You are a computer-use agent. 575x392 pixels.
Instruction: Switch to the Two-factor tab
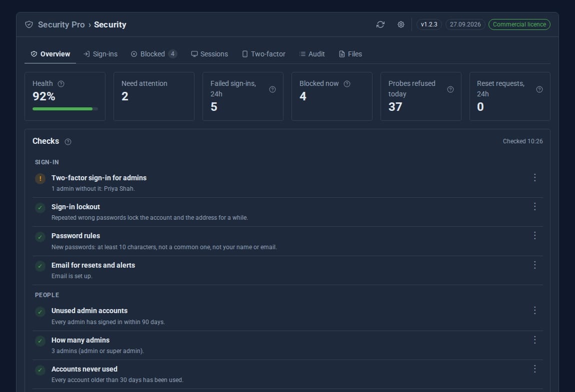point(263,54)
